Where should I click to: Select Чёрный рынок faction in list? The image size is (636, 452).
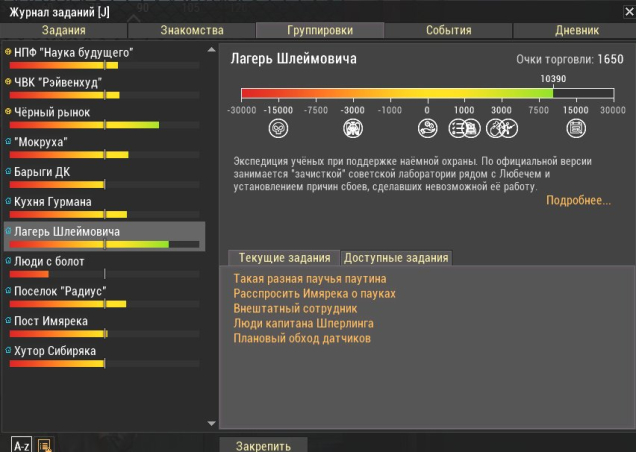click(52, 112)
